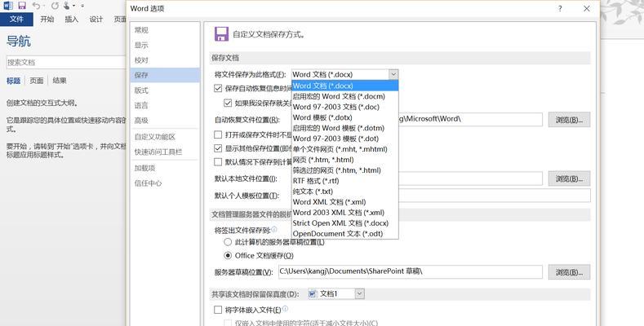Click info icon next to 将字体嵌入文件
This screenshot has width=644, height=326.
286,308
